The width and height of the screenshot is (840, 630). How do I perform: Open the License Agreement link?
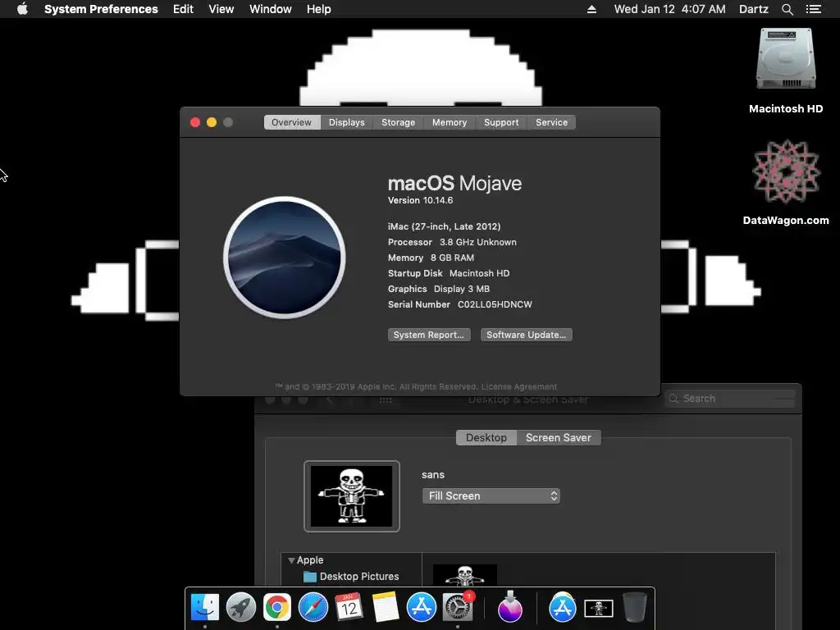coord(519,387)
